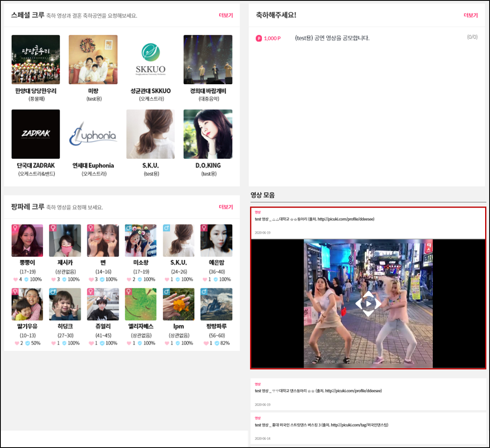Image resolution: width=490 pixels, height=448 pixels.
Task: Click the pink P point icon
Action: click(x=259, y=38)
